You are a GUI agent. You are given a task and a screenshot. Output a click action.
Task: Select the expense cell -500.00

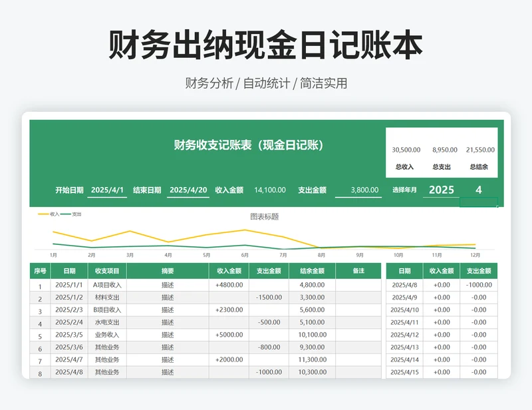click(x=269, y=322)
